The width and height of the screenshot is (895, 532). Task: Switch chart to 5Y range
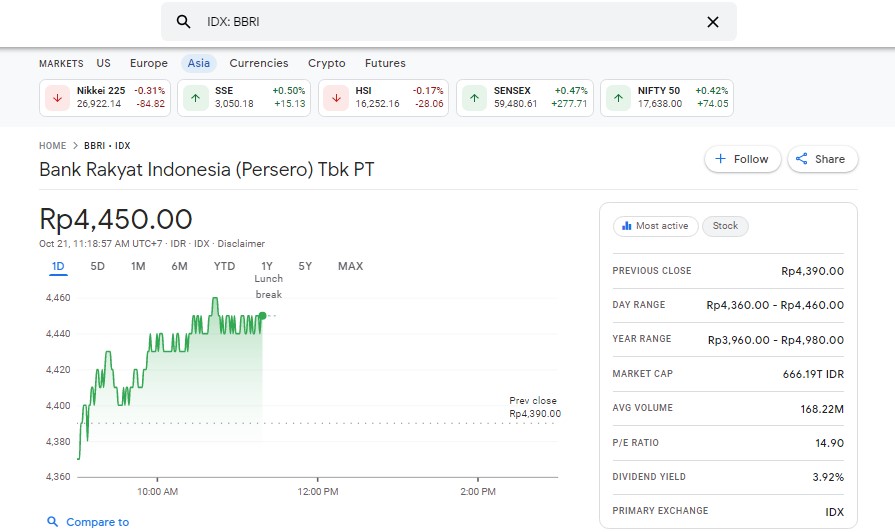(x=305, y=267)
